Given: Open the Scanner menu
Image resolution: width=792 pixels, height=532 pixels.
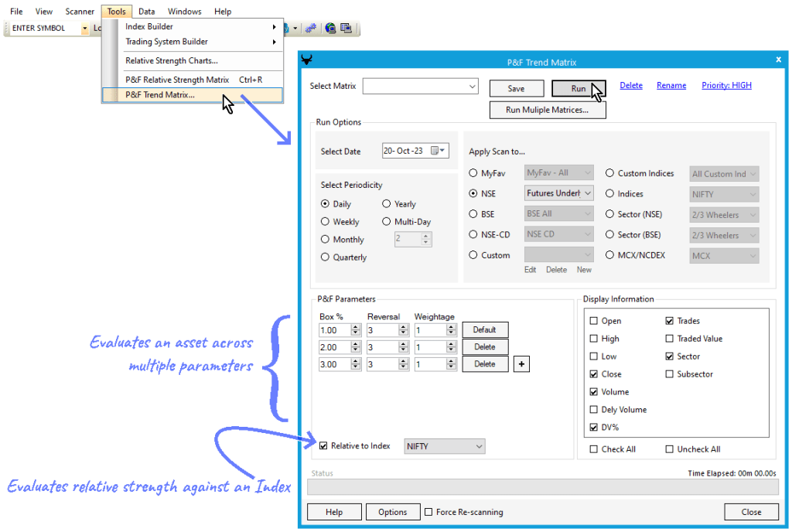Looking at the screenshot, I should (x=80, y=12).
